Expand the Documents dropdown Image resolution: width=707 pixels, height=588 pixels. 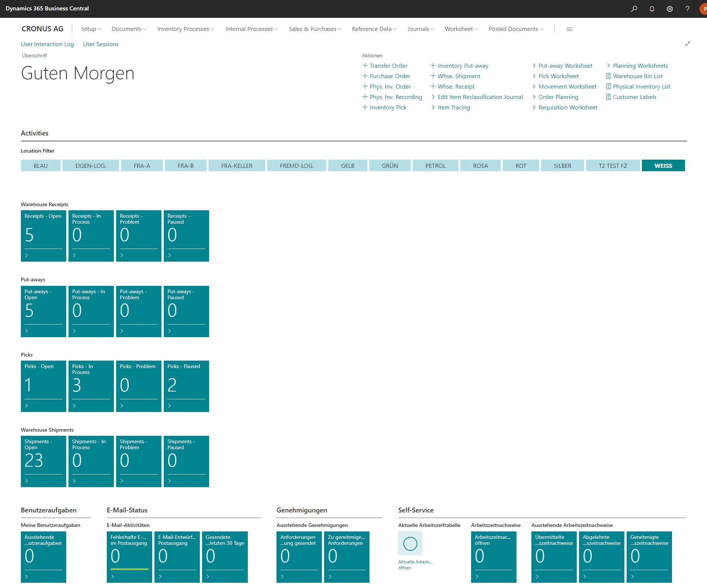tap(129, 29)
